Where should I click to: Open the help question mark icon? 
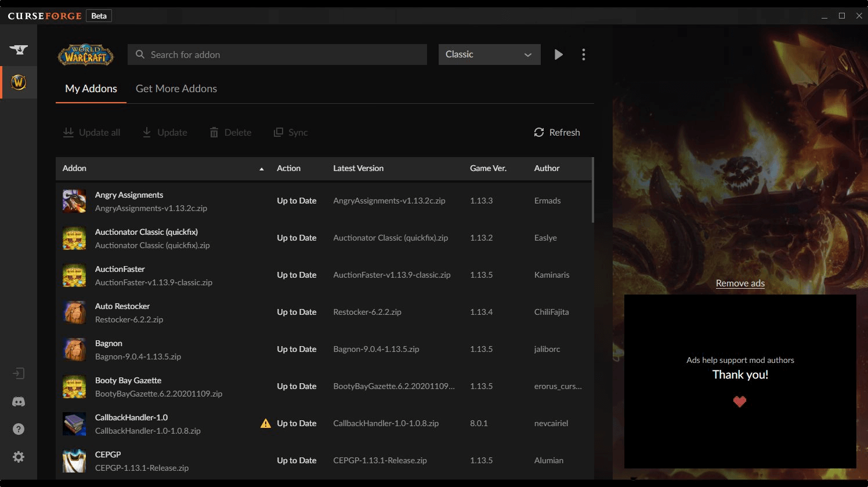click(x=19, y=429)
